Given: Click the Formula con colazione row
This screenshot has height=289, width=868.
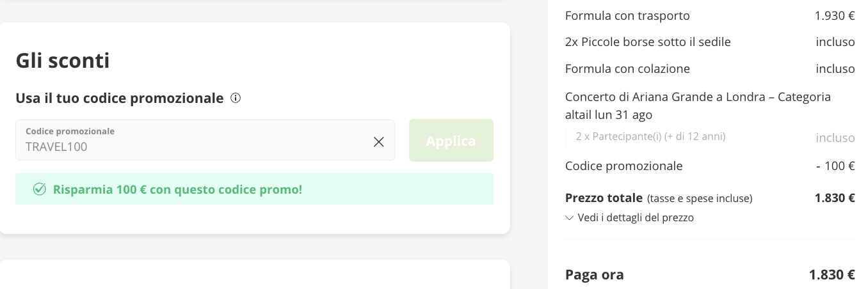Looking at the screenshot, I should click(627, 69).
